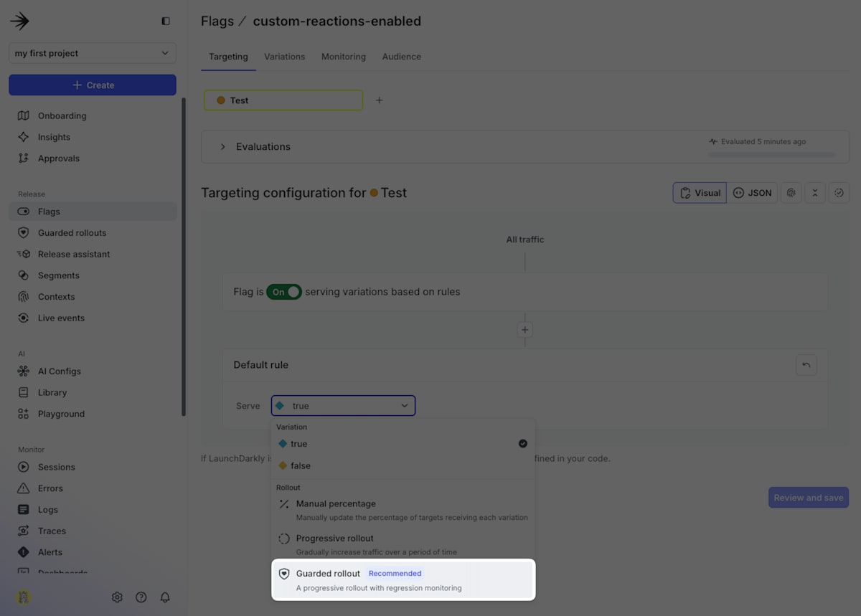
Task: Open Onboarding in sidebar
Action: click(93, 115)
